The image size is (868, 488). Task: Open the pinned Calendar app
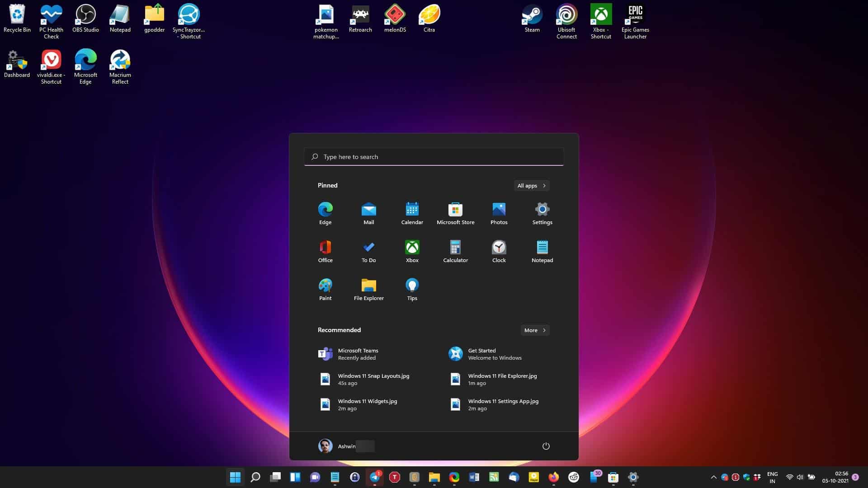click(412, 213)
